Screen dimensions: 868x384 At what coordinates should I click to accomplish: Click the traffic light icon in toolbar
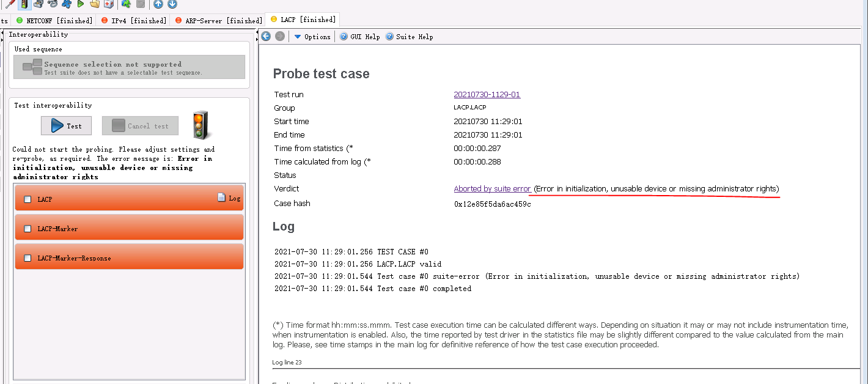pos(24,4)
